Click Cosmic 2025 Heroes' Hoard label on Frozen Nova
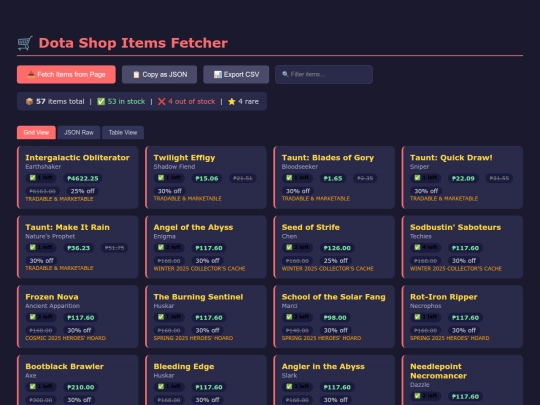The image size is (540, 405). [x=65, y=338]
